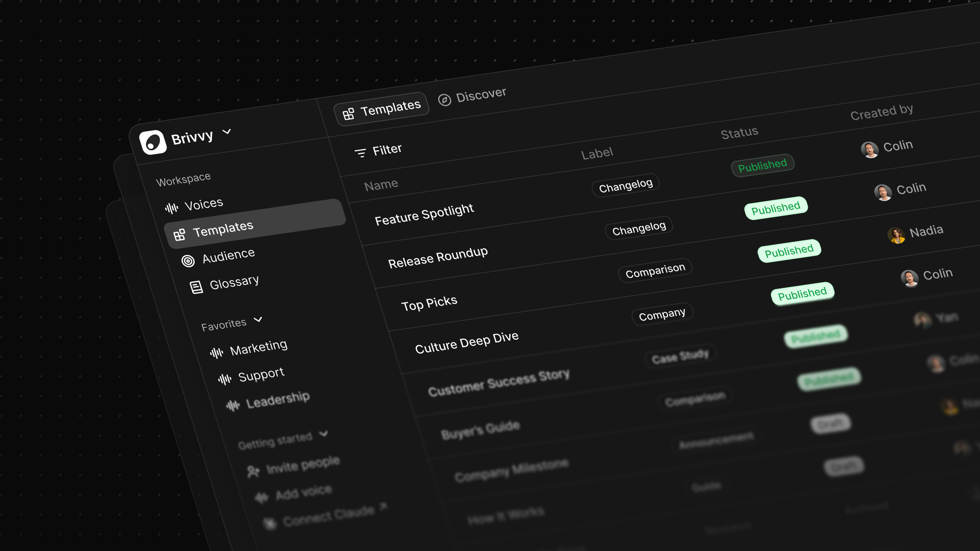Click the Voices waveform icon in sidebar
Screen dimensions: 980x551
[171, 208]
